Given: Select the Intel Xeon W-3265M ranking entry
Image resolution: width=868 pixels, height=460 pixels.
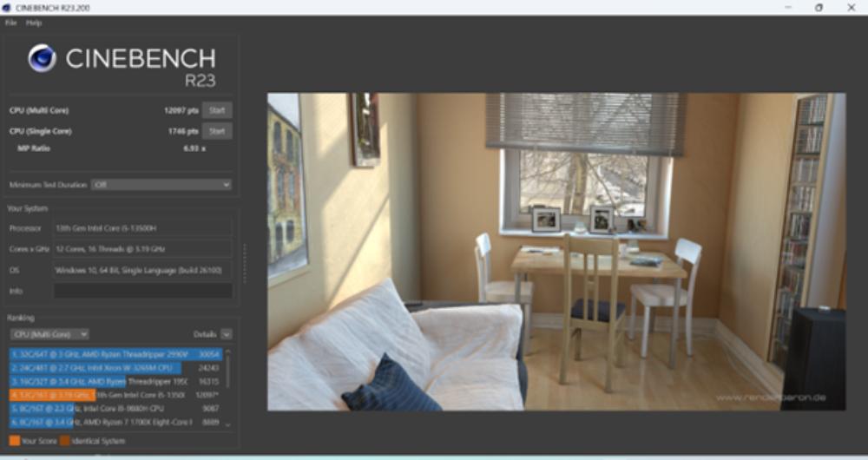Looking at the screenshot, I should [x=115, y=368].
